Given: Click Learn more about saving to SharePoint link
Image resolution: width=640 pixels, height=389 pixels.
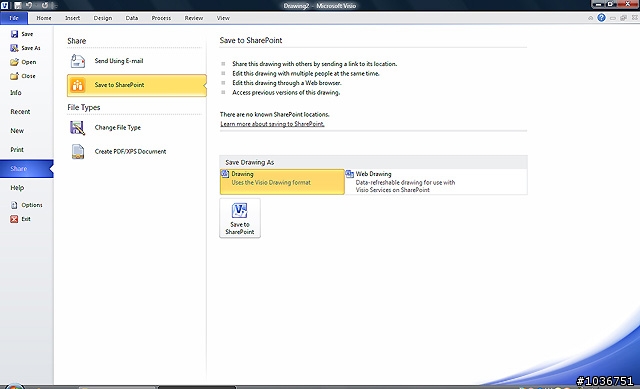Looking at the screenshot, I should click(x=272, y=124).
